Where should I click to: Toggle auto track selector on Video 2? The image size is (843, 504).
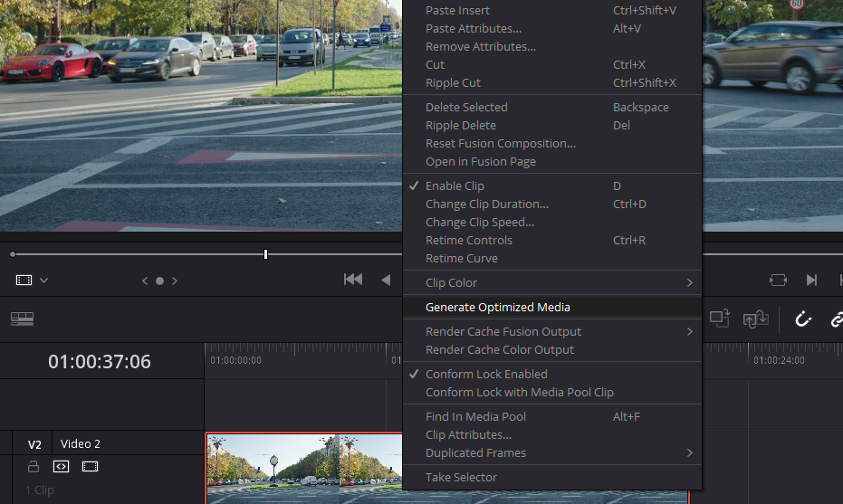(61, 467)
